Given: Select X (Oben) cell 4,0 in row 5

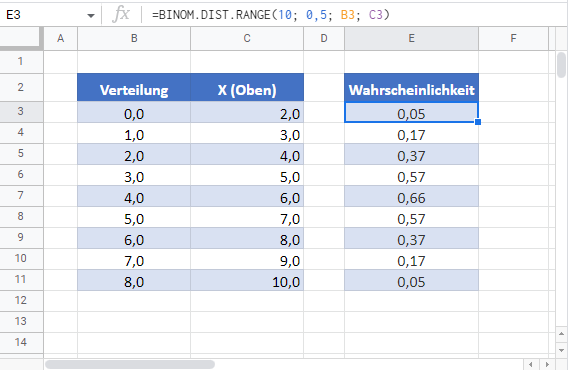Looking at the screenshot, I should point(247,154).
